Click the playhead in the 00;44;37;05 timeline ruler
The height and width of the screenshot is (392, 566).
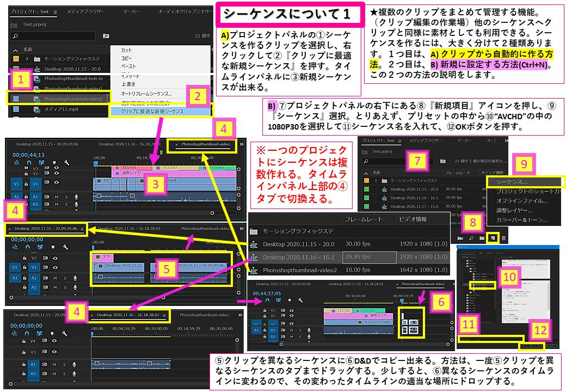402,301
